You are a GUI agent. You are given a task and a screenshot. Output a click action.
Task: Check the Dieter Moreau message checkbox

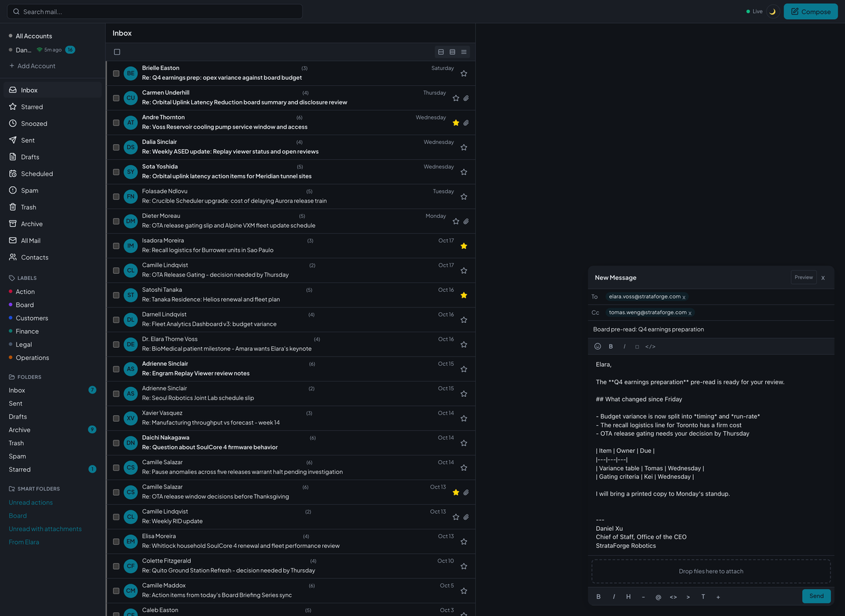pos(116,221)
